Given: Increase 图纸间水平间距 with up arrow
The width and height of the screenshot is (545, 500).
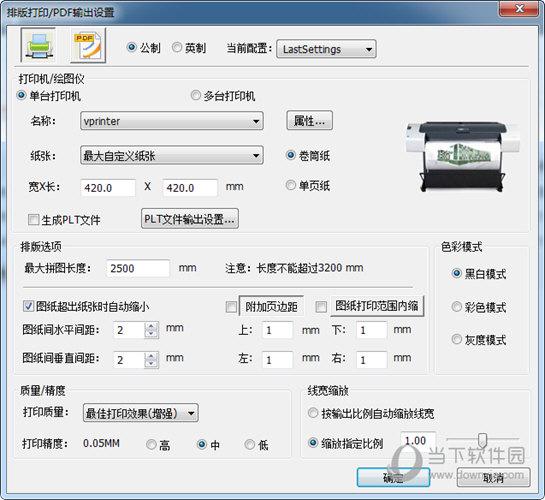Looking at the screenshot, I should tap(151, 326).
